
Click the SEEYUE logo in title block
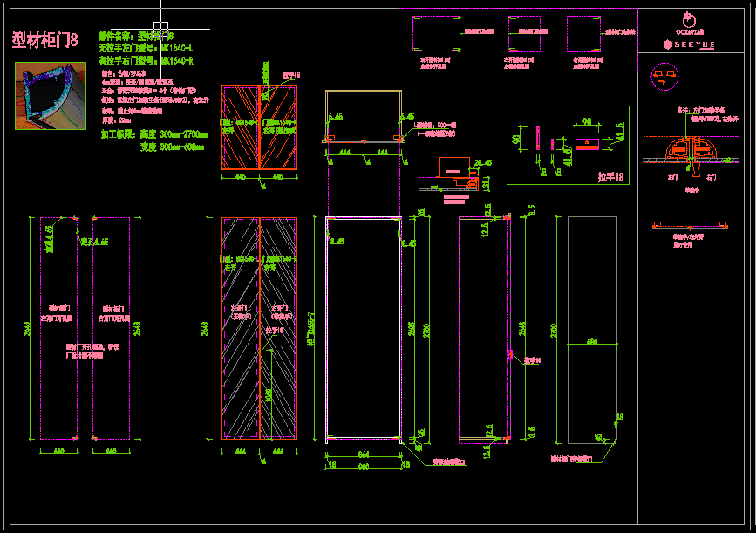coord(690,43)
